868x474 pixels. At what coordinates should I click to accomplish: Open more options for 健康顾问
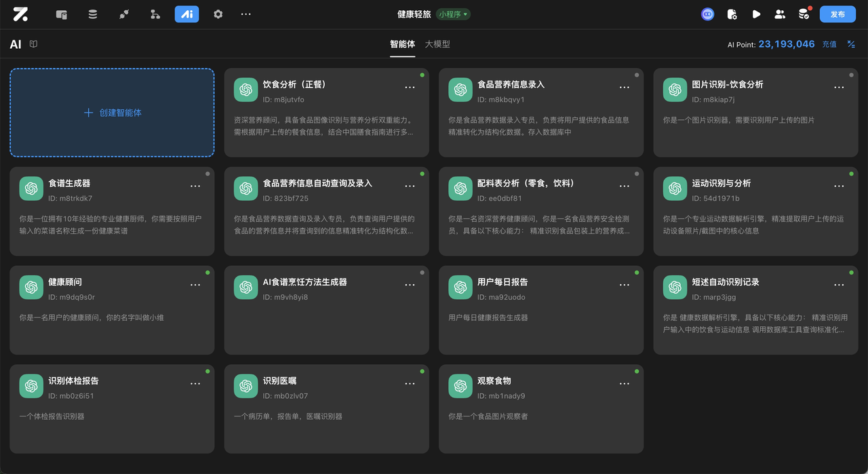195,285
